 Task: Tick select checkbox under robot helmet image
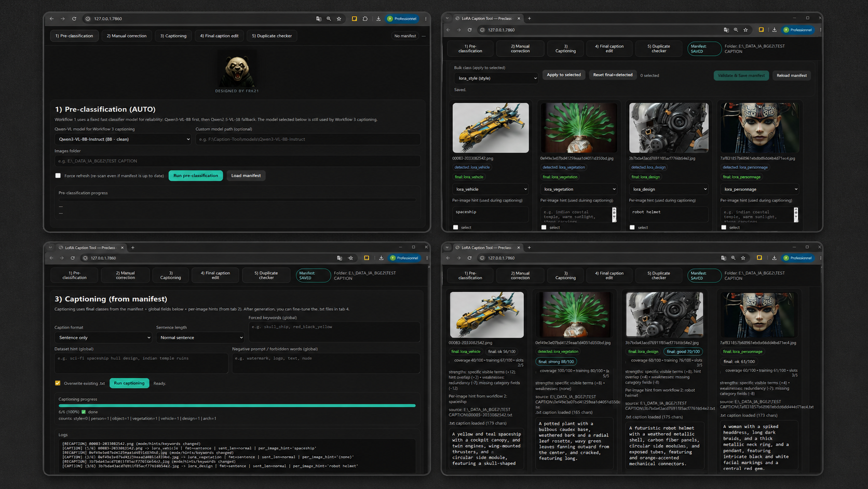(632, 227)
